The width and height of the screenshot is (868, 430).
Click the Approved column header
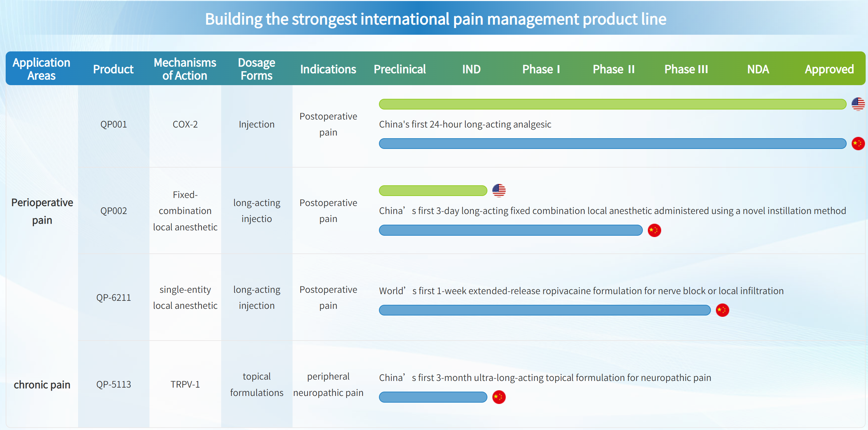829,69
